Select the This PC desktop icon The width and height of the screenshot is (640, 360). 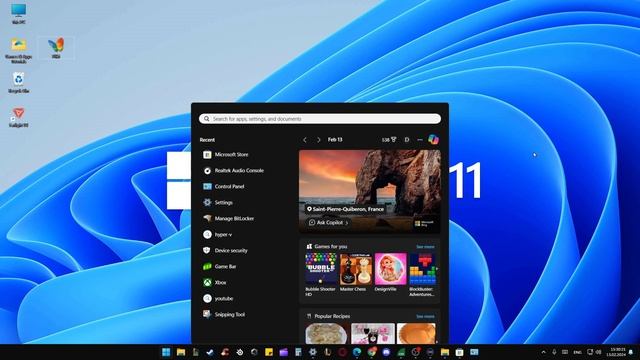[x=18, y=14]
